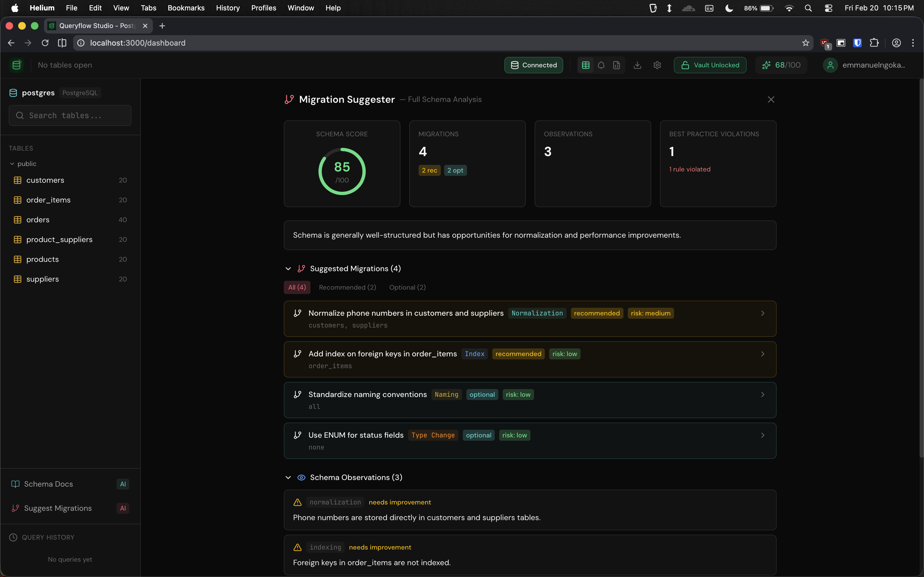
Task: Toggle the Vault Unlocked button
Action: tap(710, 65)
